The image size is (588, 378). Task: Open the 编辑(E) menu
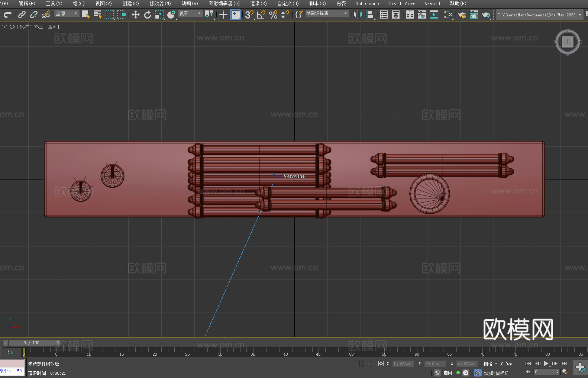click(27, 3)
